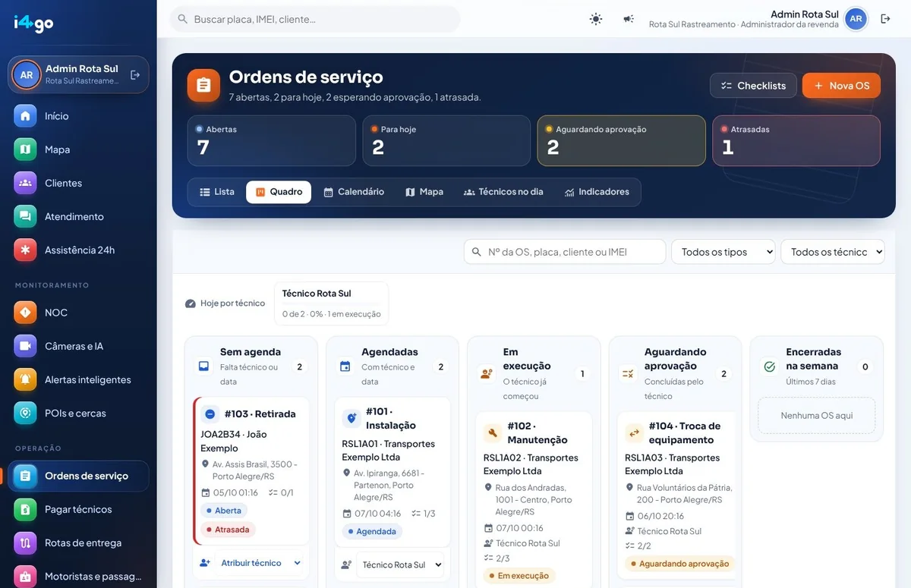Screen dimensions: 911x588
Task: Filter by the Para hoje card
Action: [446, 140]
